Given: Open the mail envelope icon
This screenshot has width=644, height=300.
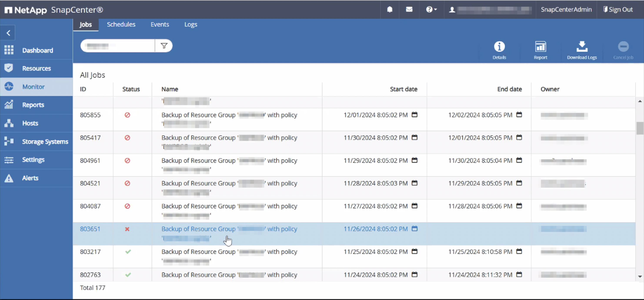Looking at the screenshot, I should tap(409, 10).
